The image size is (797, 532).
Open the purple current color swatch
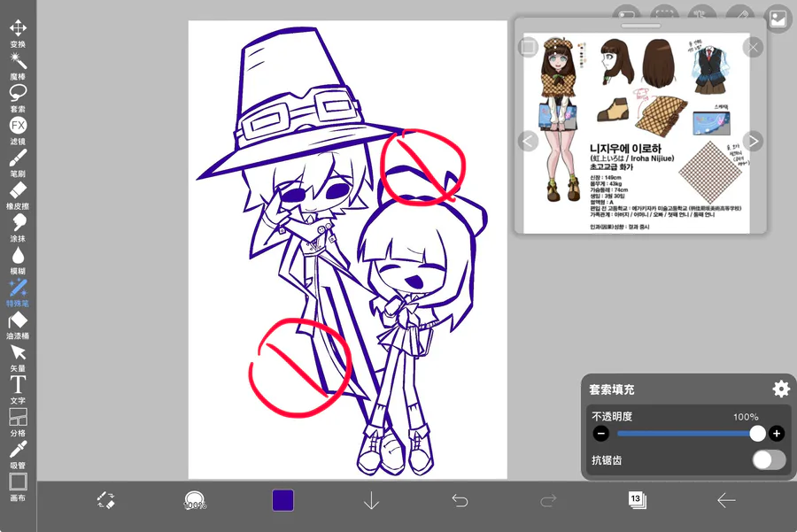(283, 500)
